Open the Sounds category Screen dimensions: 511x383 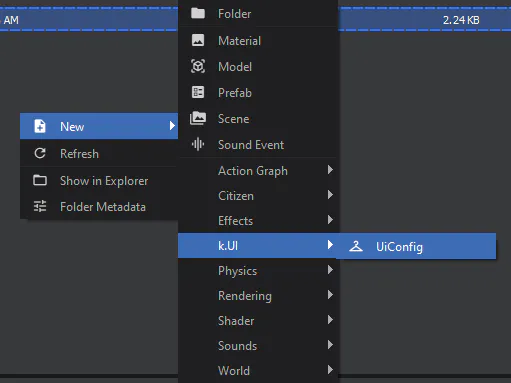point(258,345)
